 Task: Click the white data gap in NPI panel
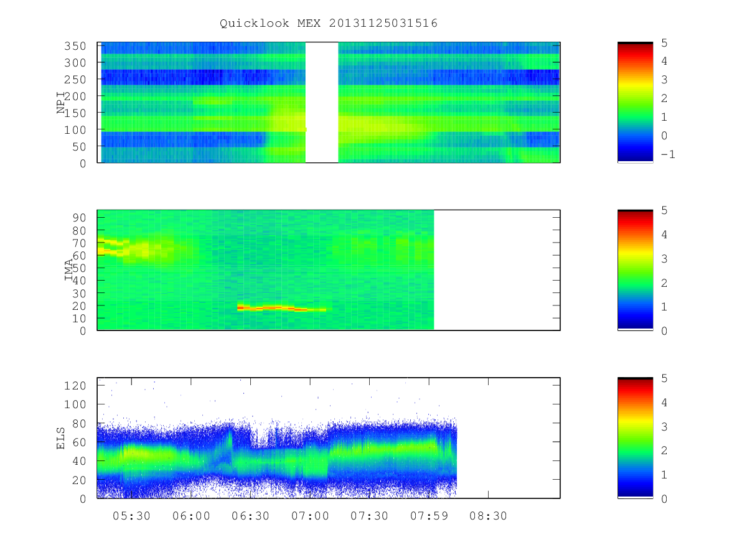coord(322,103)
